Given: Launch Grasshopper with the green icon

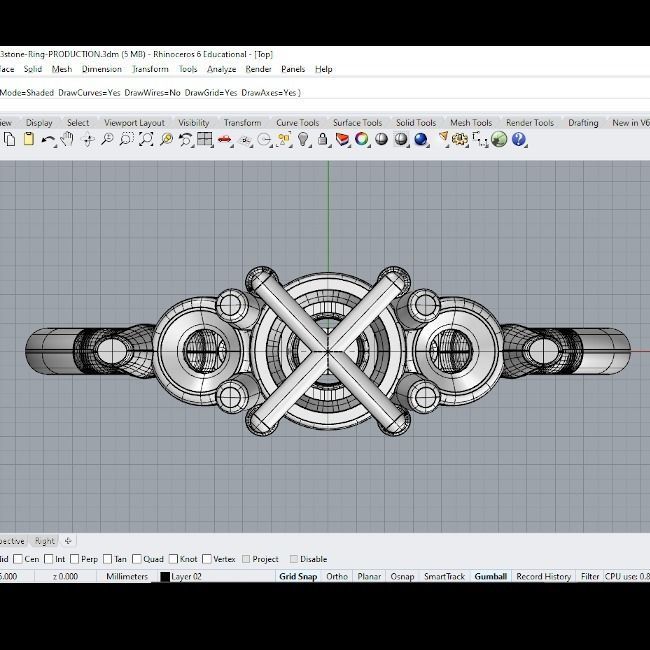Looking at the screenshot, I should point(499,139).
